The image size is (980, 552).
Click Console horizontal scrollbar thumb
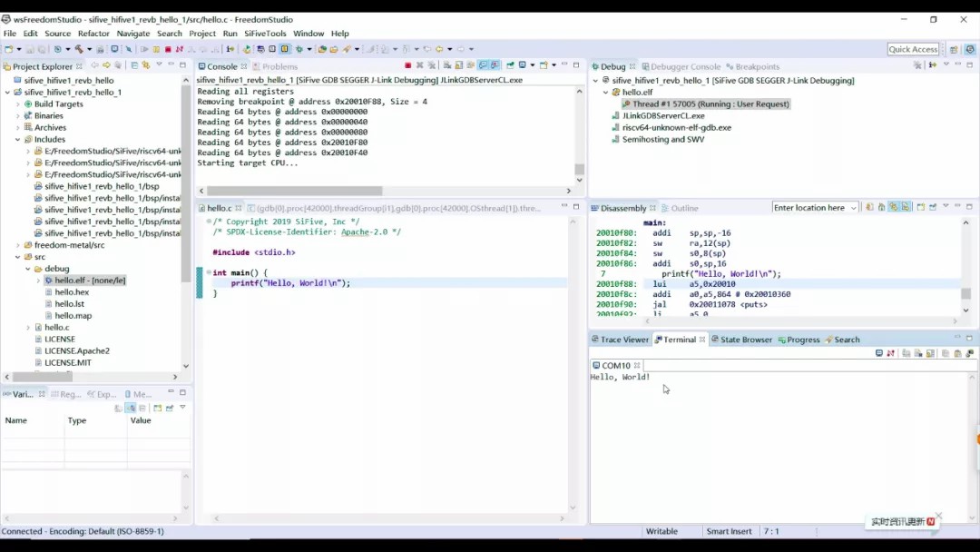pyautogui.click(x=294, y=191)
